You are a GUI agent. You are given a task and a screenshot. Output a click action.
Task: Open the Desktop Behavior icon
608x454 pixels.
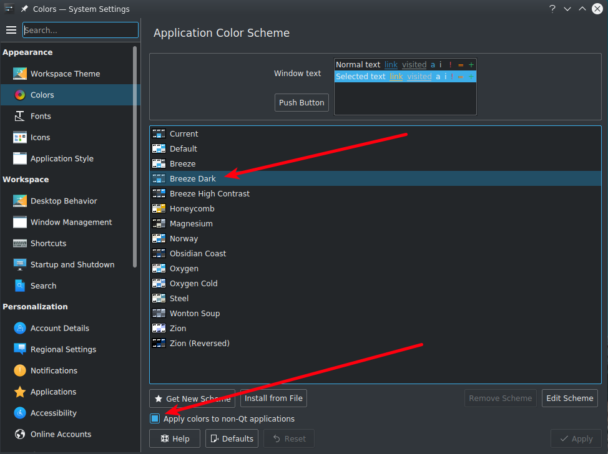click(x=20, y=201)
